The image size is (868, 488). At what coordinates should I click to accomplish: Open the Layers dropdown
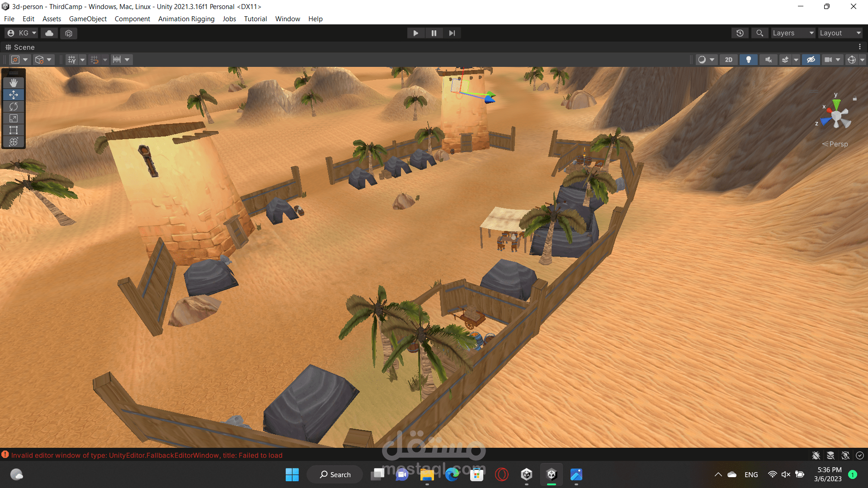793,33
